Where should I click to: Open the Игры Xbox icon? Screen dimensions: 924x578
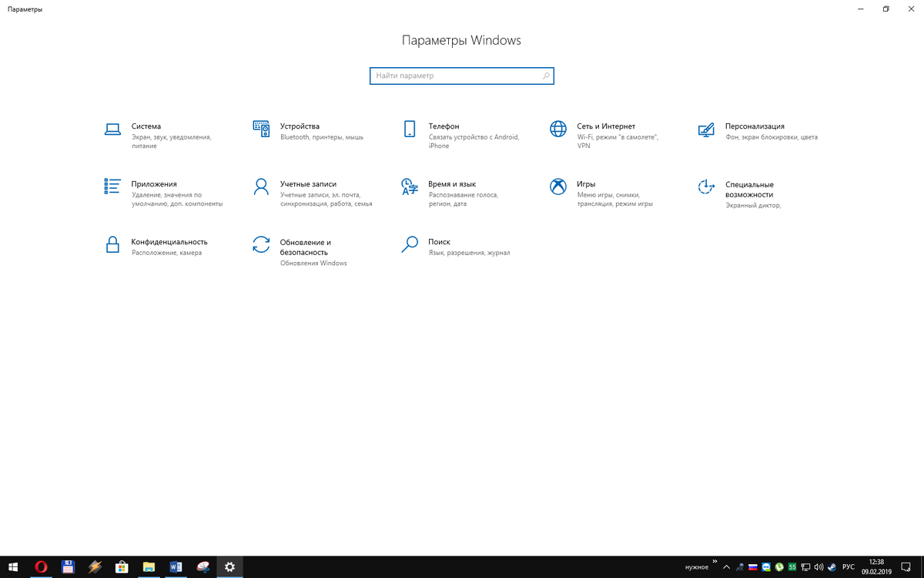[558, 187]
